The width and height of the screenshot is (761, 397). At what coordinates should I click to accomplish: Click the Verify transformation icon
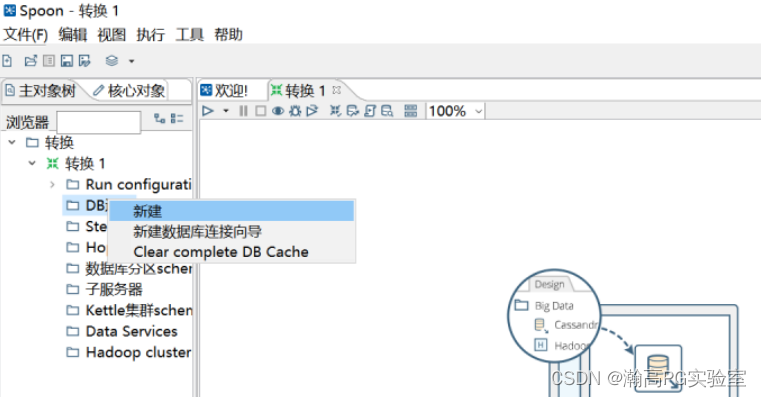click(x=335, y=111)
